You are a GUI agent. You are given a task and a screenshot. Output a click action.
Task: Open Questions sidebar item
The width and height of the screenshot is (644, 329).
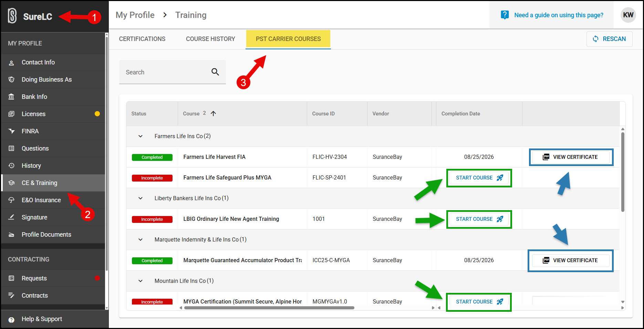pyautogui.click(x=53, y=148)
